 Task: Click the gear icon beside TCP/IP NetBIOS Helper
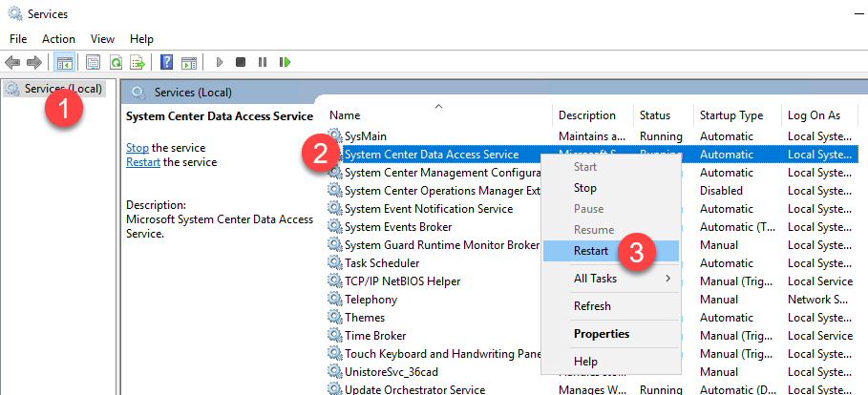(335, 281)
